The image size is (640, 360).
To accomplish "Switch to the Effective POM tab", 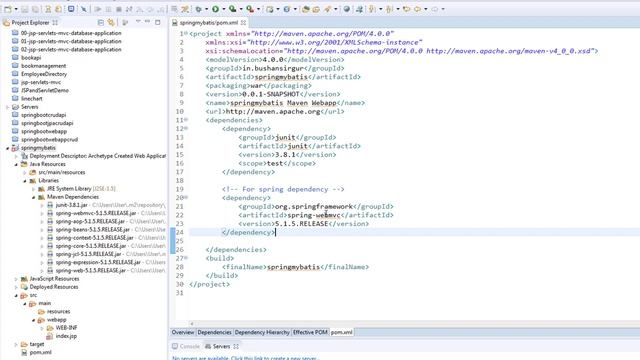I will click(310, 332).
